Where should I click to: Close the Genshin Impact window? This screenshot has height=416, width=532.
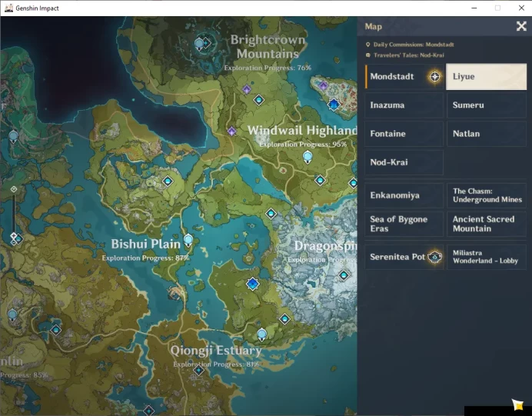coord(521,8)
